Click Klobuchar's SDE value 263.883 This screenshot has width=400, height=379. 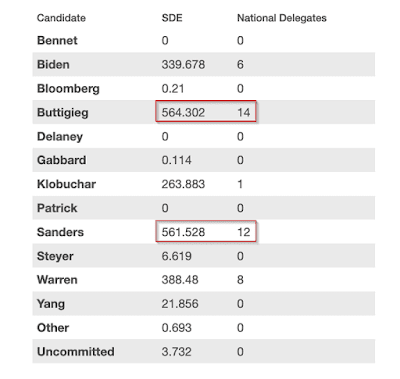pos(183,184)
